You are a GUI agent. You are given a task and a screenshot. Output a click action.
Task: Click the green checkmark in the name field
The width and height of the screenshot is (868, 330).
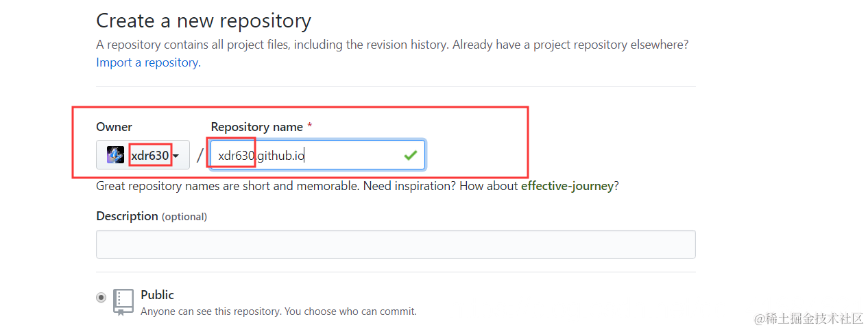pyautogui.click(x=411, y=155)
